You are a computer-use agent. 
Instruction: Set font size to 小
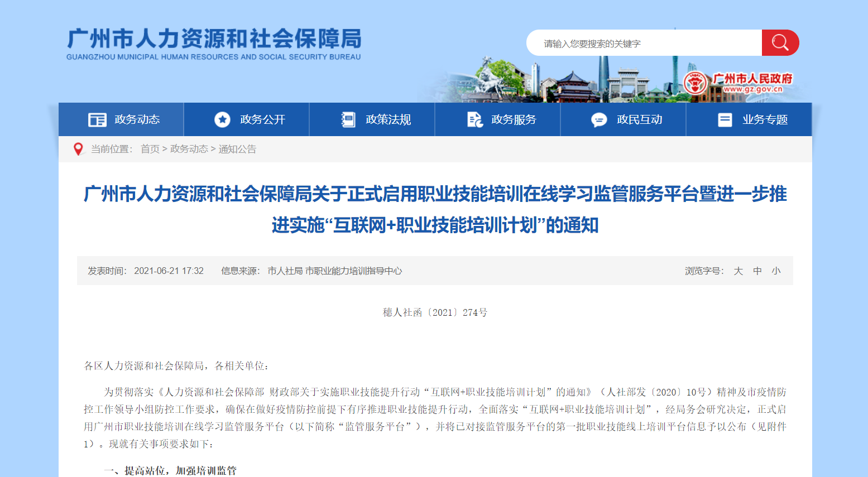(x=776, y=271)
